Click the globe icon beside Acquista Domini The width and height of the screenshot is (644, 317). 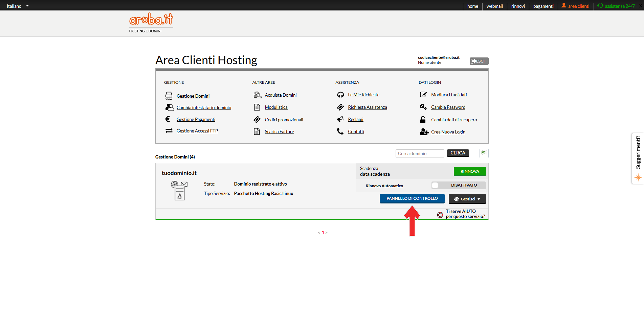258,95
